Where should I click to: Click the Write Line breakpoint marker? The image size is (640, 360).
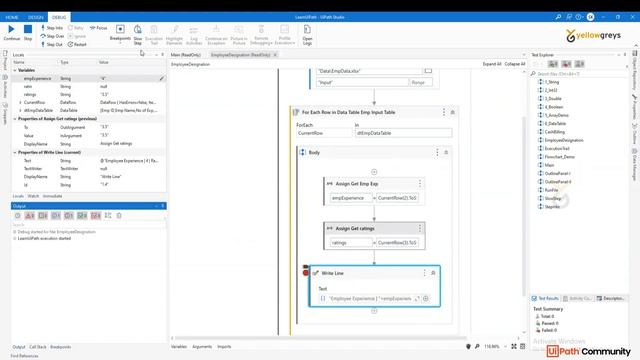click(x=306, y=272)
